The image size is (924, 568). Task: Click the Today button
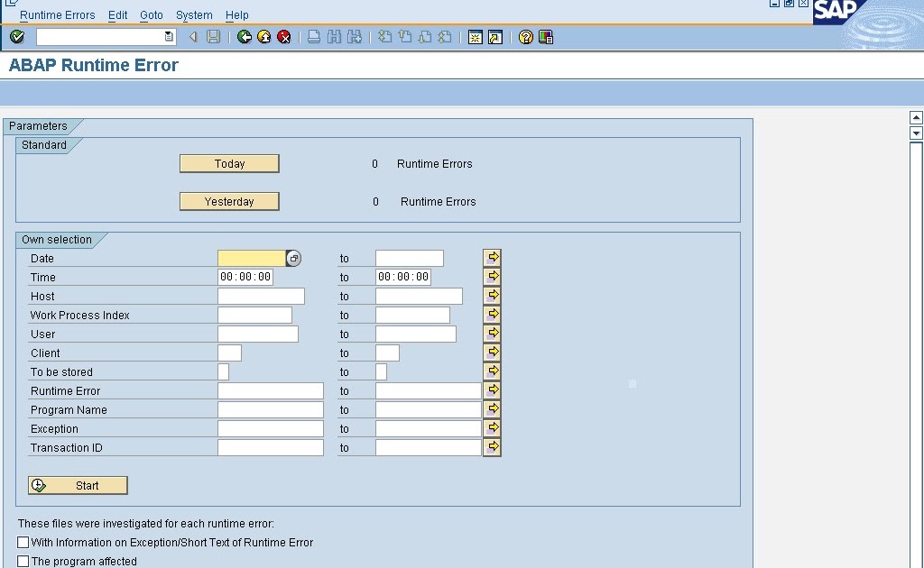click(x=229, y=163)
